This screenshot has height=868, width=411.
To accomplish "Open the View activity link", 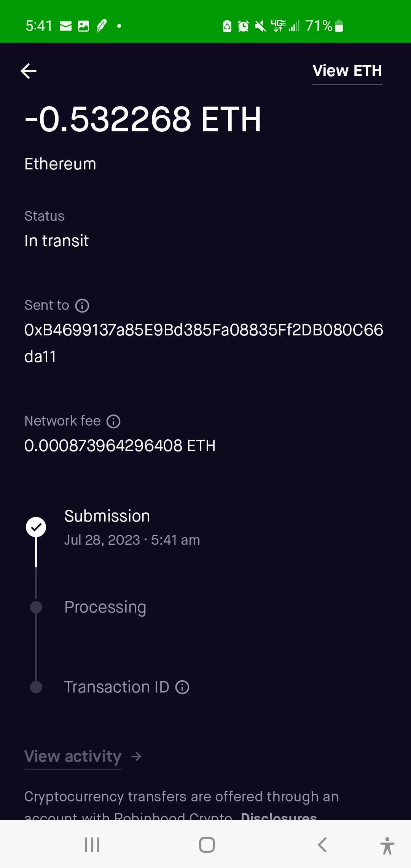I will tap(73, 756).
